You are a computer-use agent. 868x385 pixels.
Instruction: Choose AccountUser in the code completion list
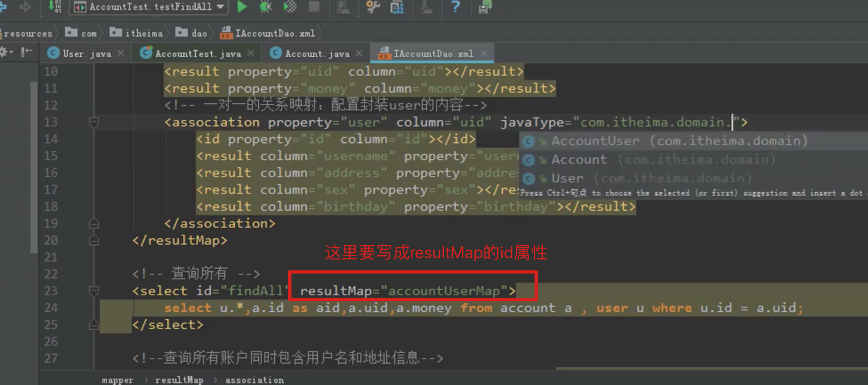click(595, 142)
